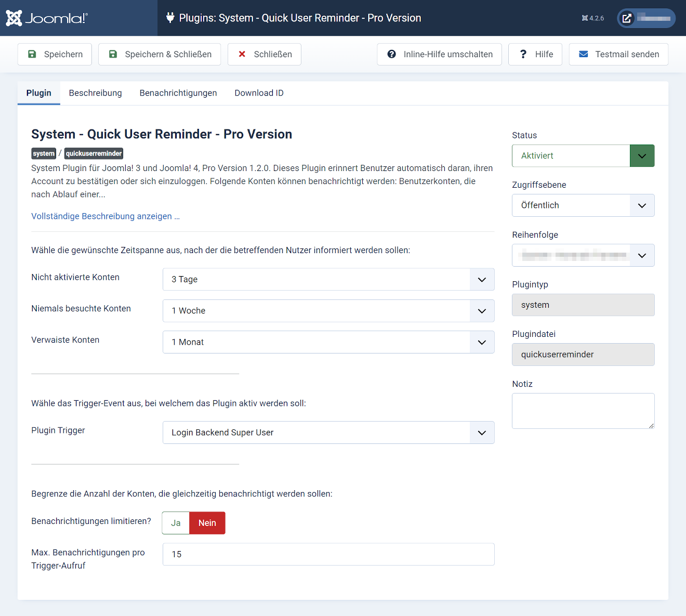Screen dimensions: 686x616
Task: Click the envelope icon on Testmail senden
Action: (584, 54)
